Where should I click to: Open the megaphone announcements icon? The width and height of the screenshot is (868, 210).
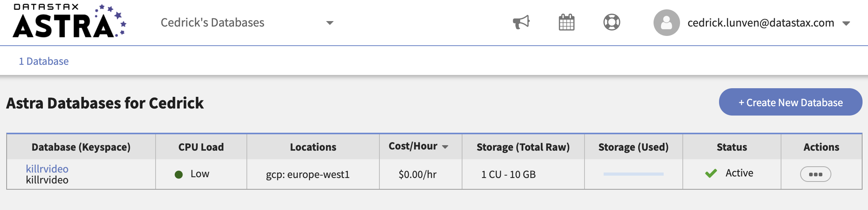tap(521, 22)
